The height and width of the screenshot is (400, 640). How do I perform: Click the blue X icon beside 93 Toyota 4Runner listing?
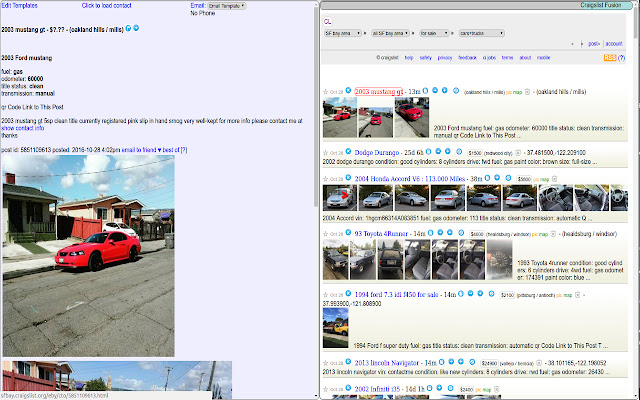pyautogui.click(x=348, y=233)
